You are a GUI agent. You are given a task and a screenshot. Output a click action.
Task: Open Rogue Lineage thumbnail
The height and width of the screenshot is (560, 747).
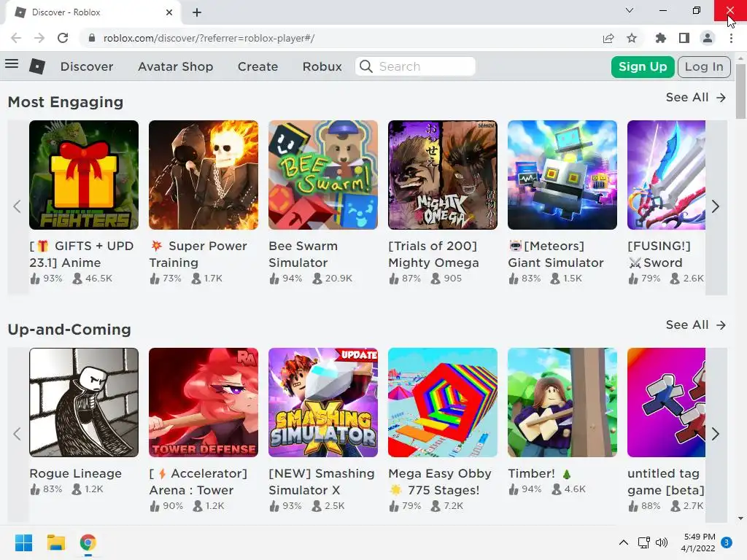click(84, 402)
